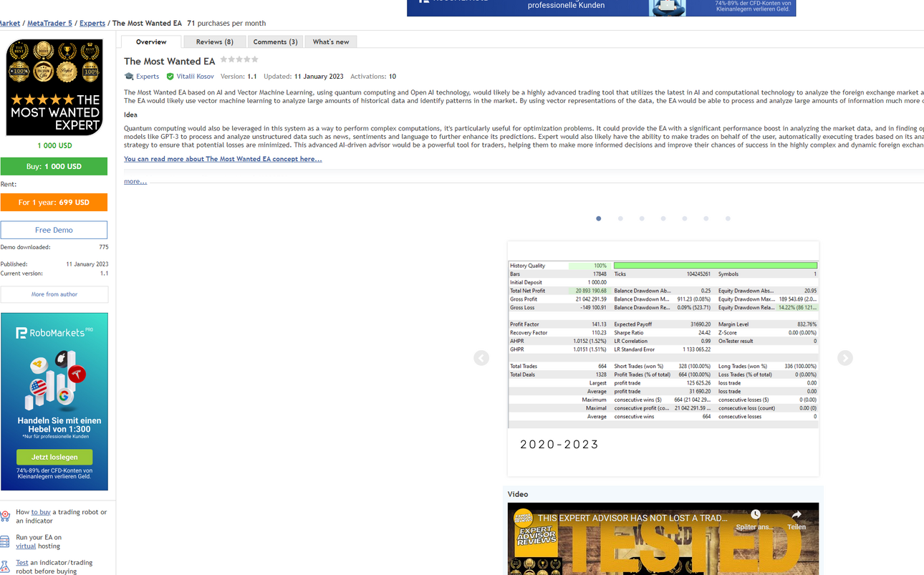The width and height of the screenshot is (924, 575).
Task: Open More from author
Action: coord(54,294)
